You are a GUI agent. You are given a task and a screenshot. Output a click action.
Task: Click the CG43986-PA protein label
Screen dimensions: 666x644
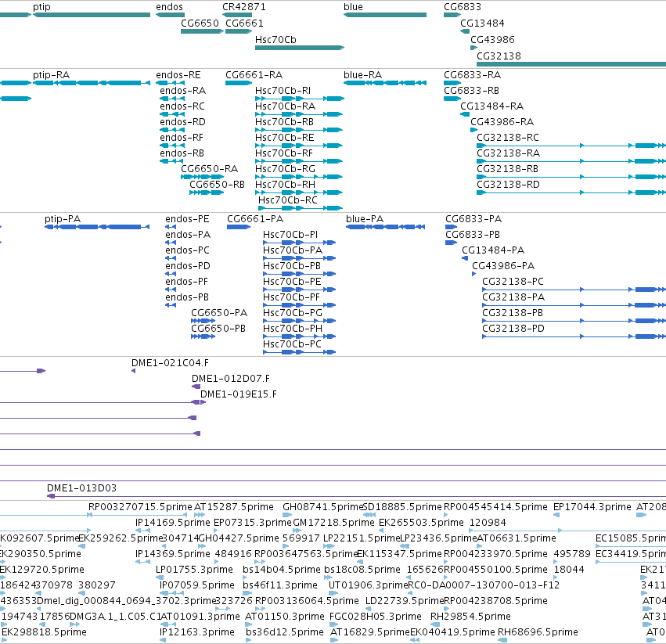[503, 266]
